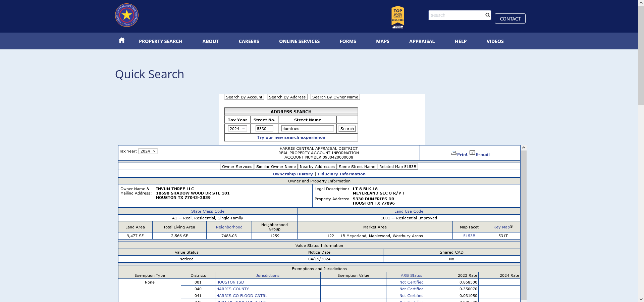The image size is (644, 302).
Task: Click the Key Map link
Action: point(501,227)
